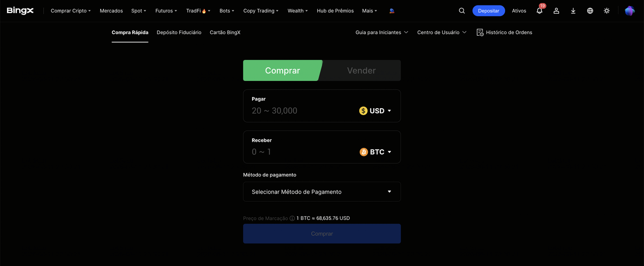This screenshot has width=644, height=266.
Task: Open Selecionar Método de Pagamento dropdown
Action: pos(322,192)
